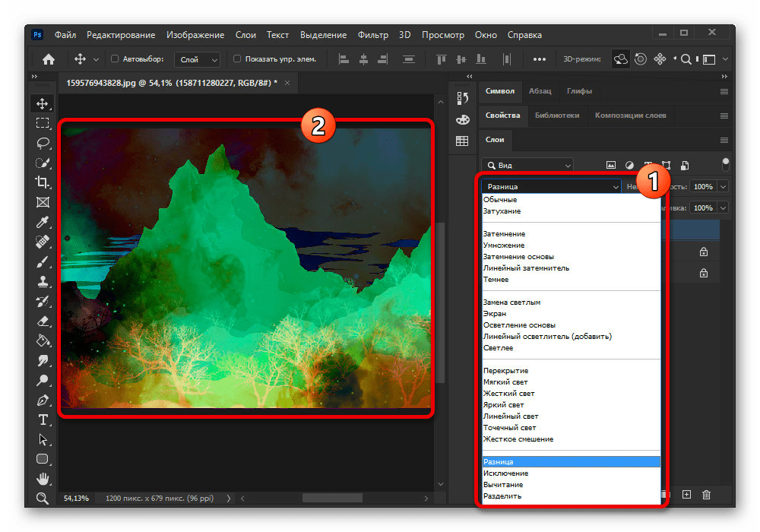The height and width of the screenshot is (532, 760).
Task: Select Умножение from the blend mode list
Action: tap(505, 245)
